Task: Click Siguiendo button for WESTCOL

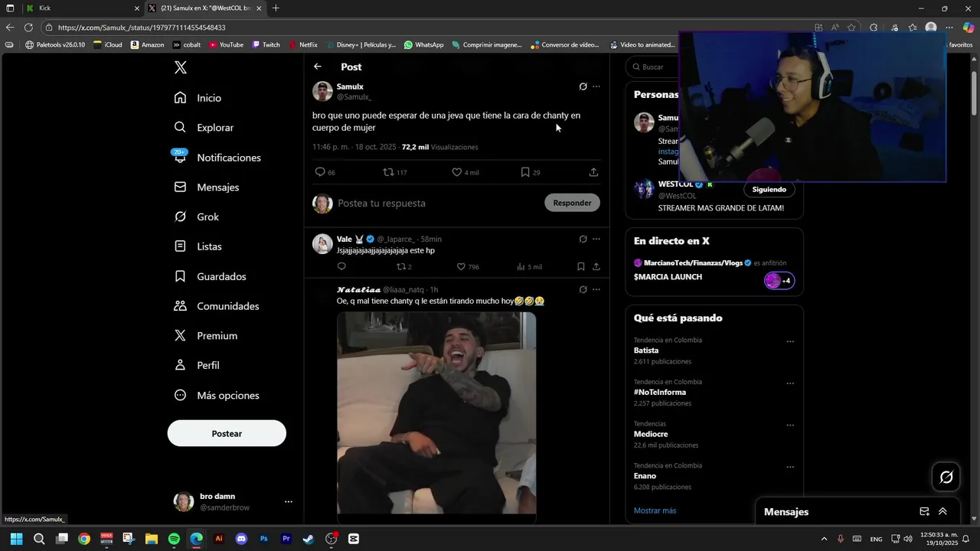Action: (x=769, y=189)
